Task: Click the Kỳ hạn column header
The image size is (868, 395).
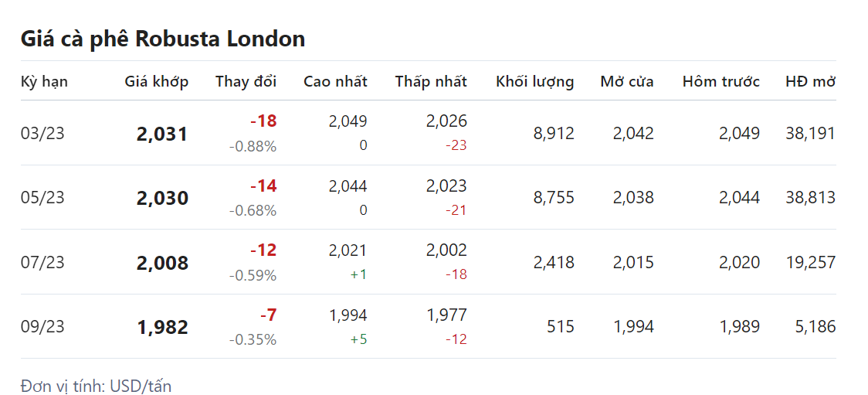Action: coord(44,81)
